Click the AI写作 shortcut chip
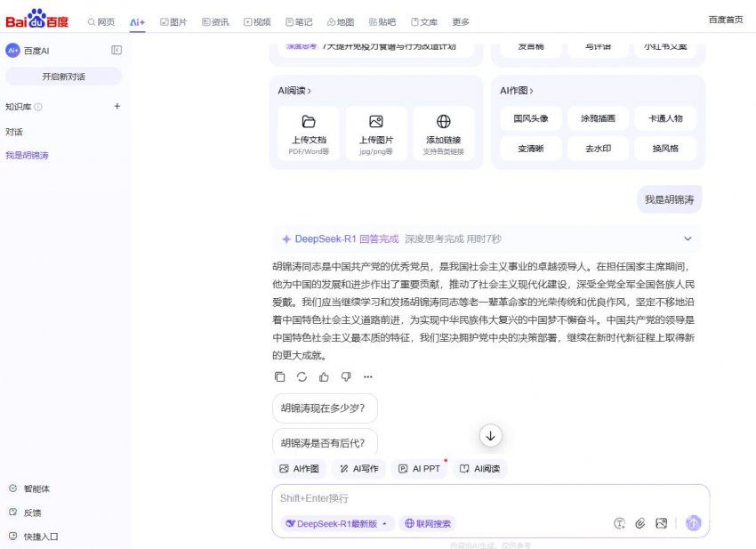Image resolution: width=756 pixels, height=549 pixels. (358, 468)
